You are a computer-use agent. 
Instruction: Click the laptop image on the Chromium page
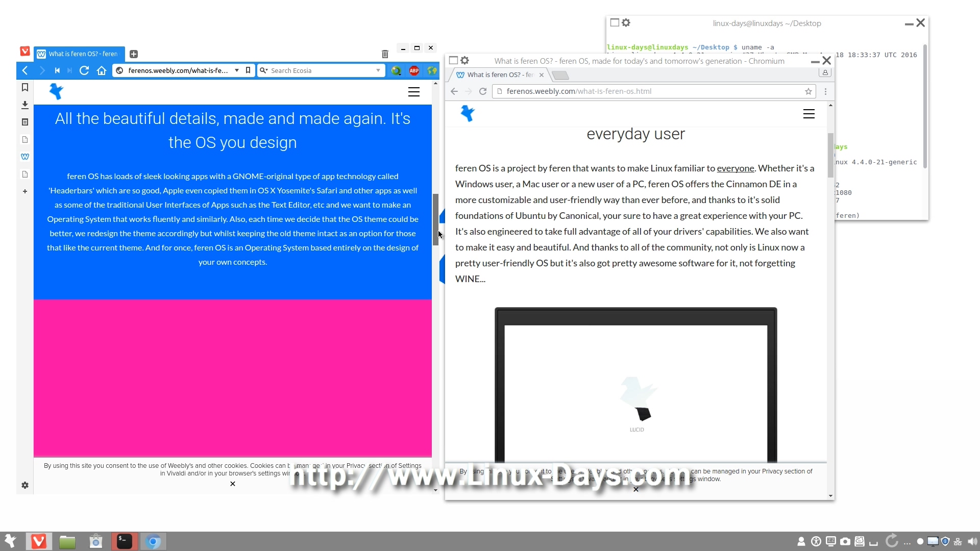636,385
